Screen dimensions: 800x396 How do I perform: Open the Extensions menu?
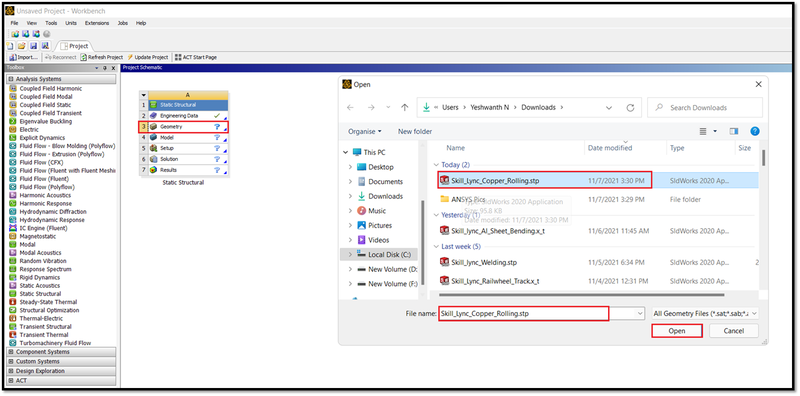coord(97,23)
